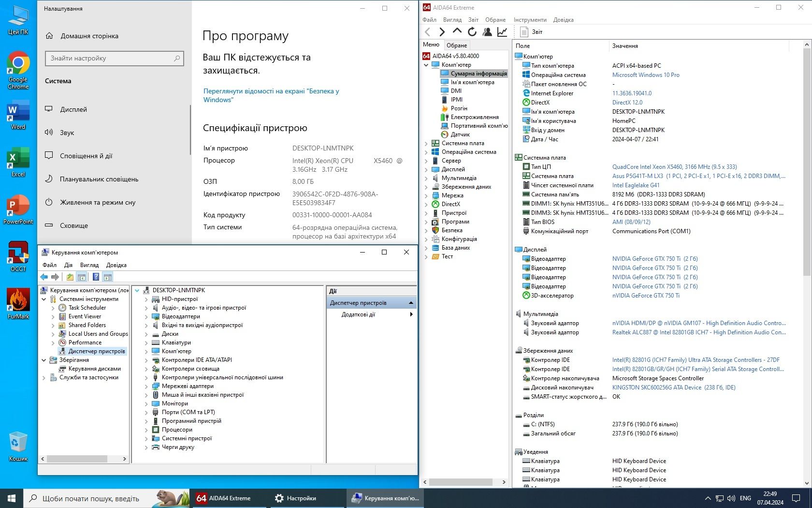The image size is (812, 508).
Task: Open OCCT desktop shortcut
Action: [18, 256]
